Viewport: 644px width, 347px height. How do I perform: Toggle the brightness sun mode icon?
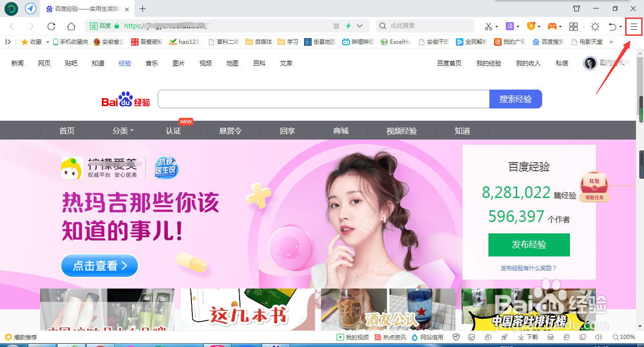click(595, 26)
